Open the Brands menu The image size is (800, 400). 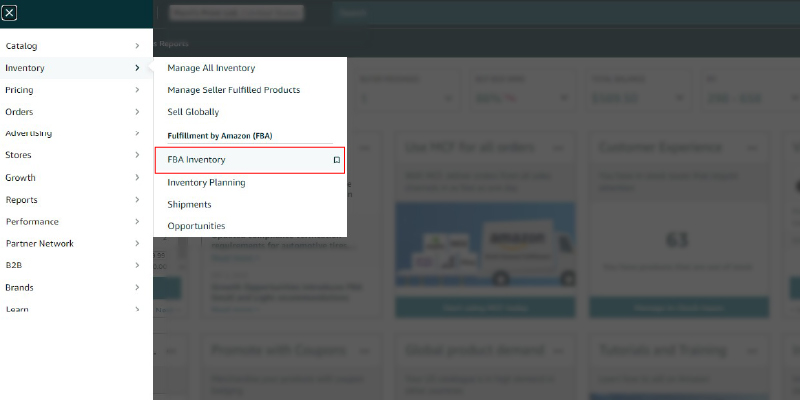19,287
